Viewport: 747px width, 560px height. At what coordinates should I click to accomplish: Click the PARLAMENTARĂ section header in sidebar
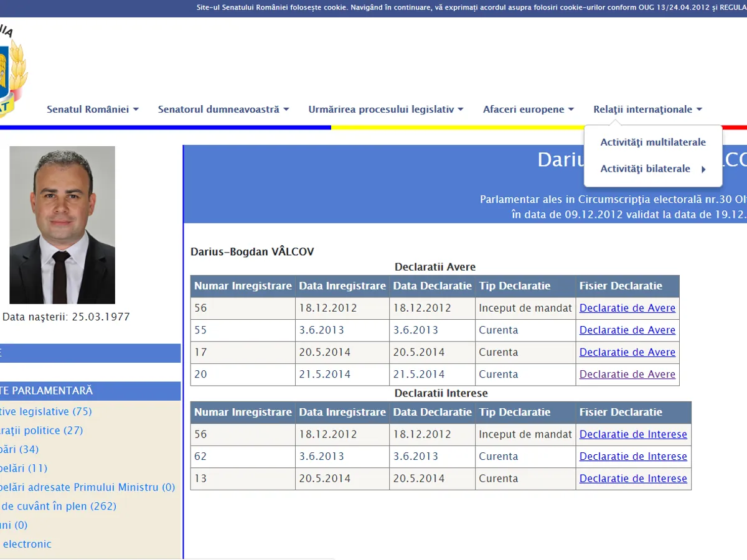coord(47,391)
